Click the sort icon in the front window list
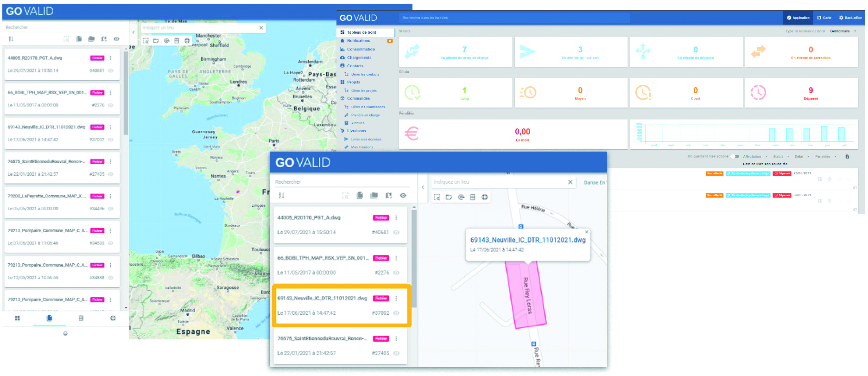The height and width of the screenshot is (376, 868). pos(281,196)
